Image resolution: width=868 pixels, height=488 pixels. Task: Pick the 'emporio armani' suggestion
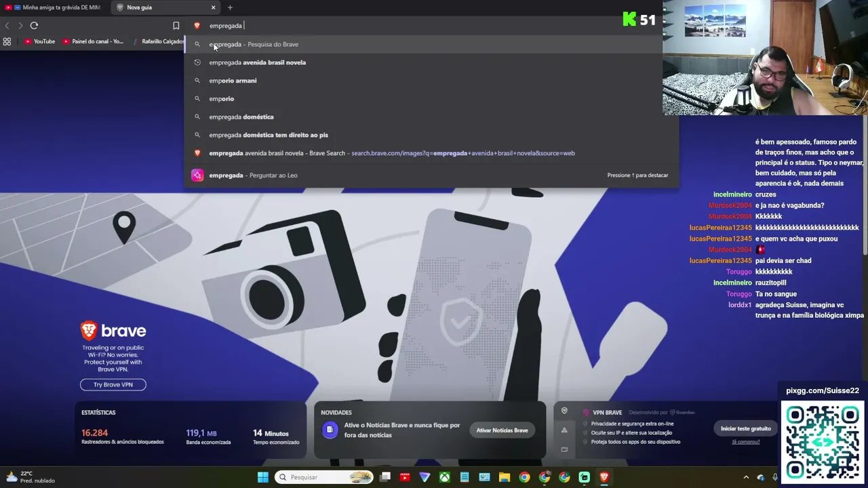pyautogui.click(x=431, y=81)
